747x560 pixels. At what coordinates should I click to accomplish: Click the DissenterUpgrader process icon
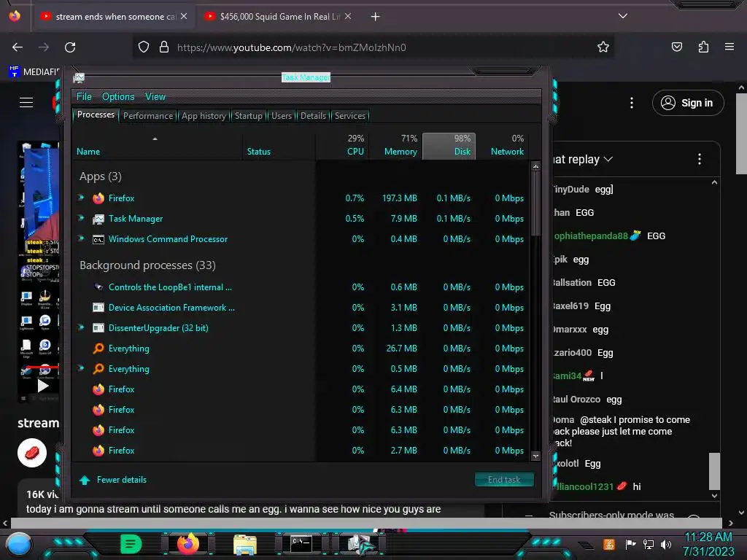(x=98, y=328)
